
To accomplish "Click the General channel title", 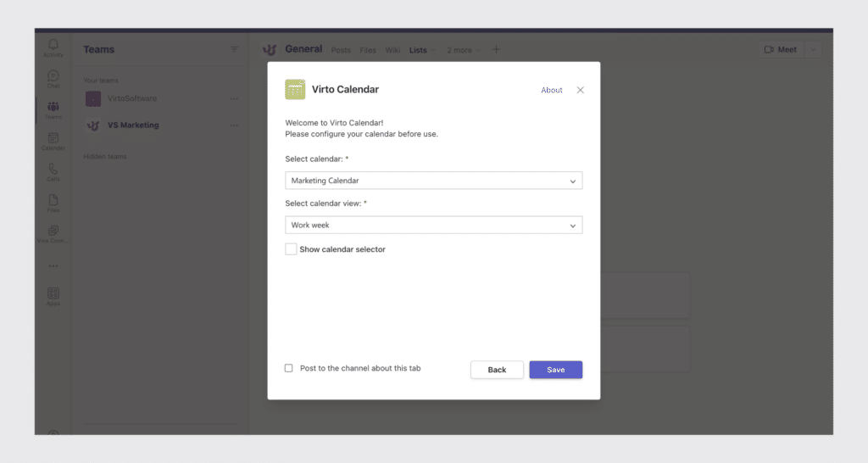I will pos(303,49).
